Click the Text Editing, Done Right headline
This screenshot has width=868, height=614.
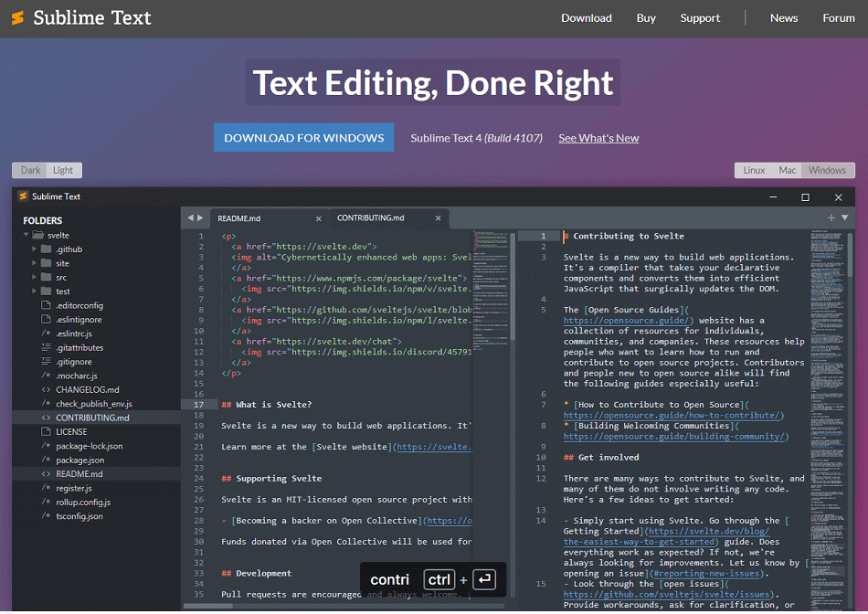click(433, 82)
